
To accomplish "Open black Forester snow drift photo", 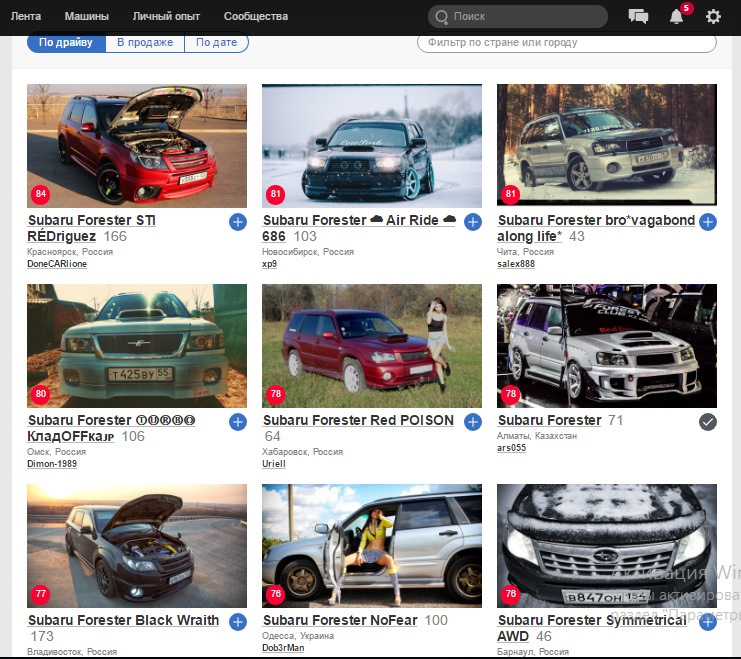I will pyautogui.click(x=372, y=146).
